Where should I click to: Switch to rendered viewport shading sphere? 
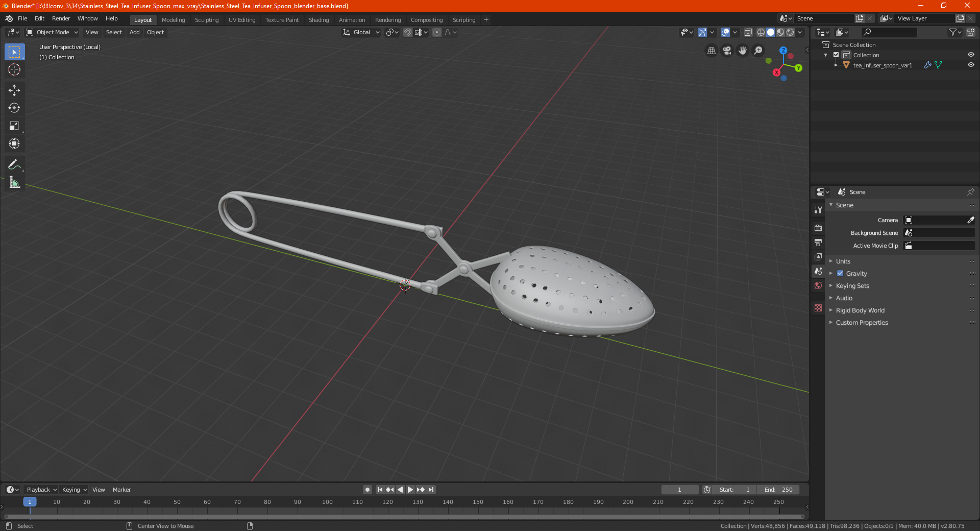coord(790,32)
